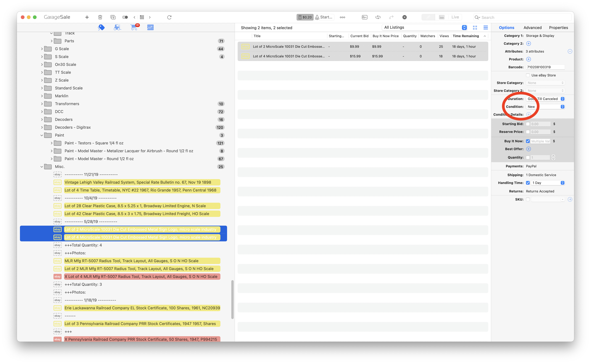Viewport: 591px width, 364px height.
Task: Open the Properties tab
Action: 558,28
